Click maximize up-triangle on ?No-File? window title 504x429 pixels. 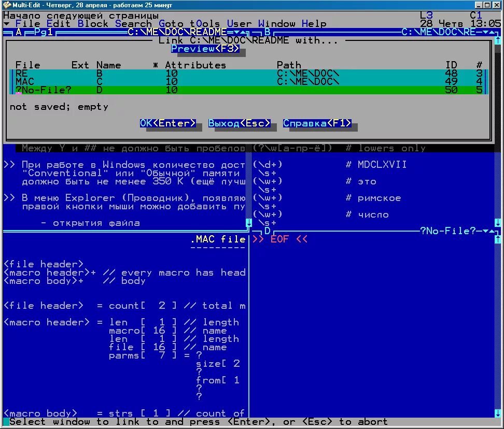tap(492, 231)
